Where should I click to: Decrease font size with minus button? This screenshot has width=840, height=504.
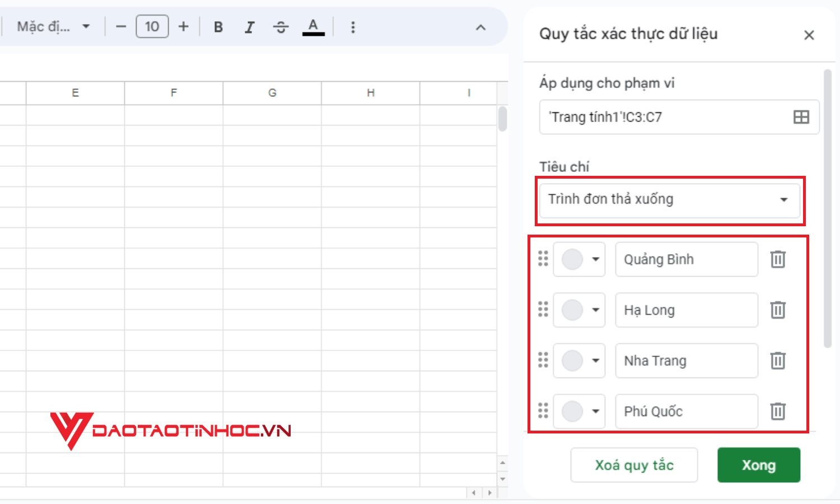click(121, 27)
